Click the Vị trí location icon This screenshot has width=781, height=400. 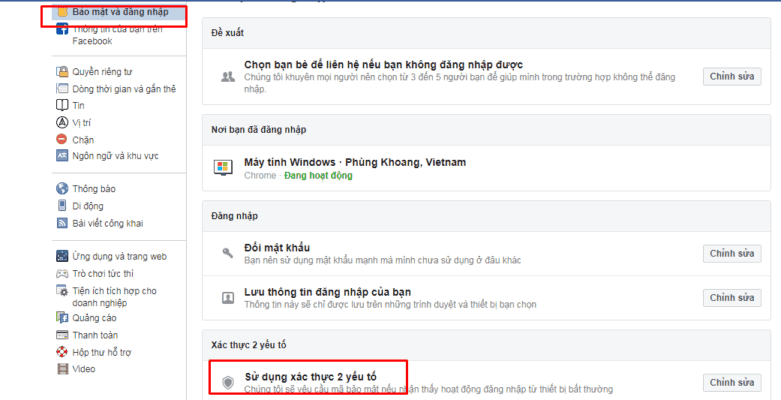click(62, 122)
